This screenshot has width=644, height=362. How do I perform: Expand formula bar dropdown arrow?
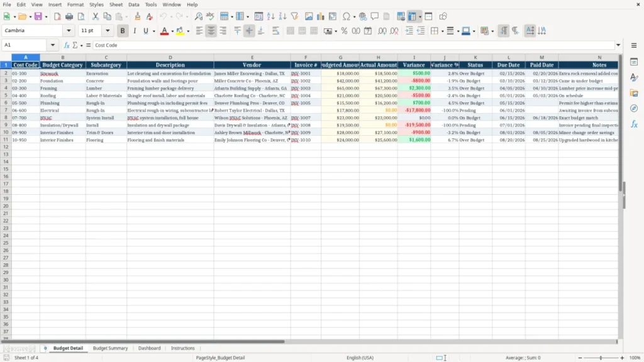[x=618, y=45]
